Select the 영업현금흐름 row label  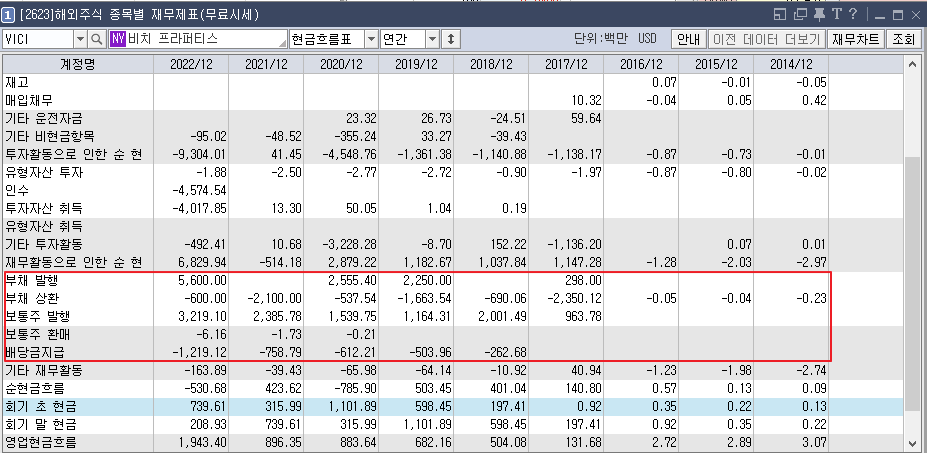[x=41, y=442]
